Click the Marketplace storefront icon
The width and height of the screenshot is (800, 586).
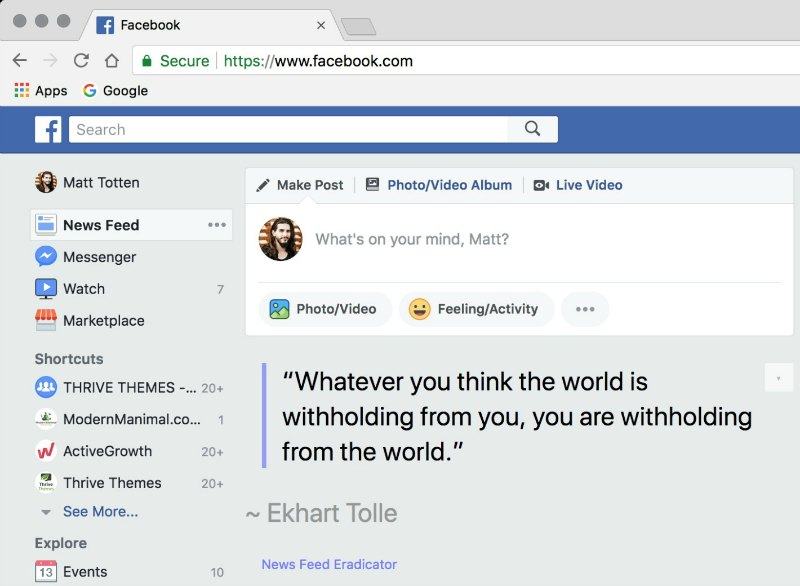[46, 320]
